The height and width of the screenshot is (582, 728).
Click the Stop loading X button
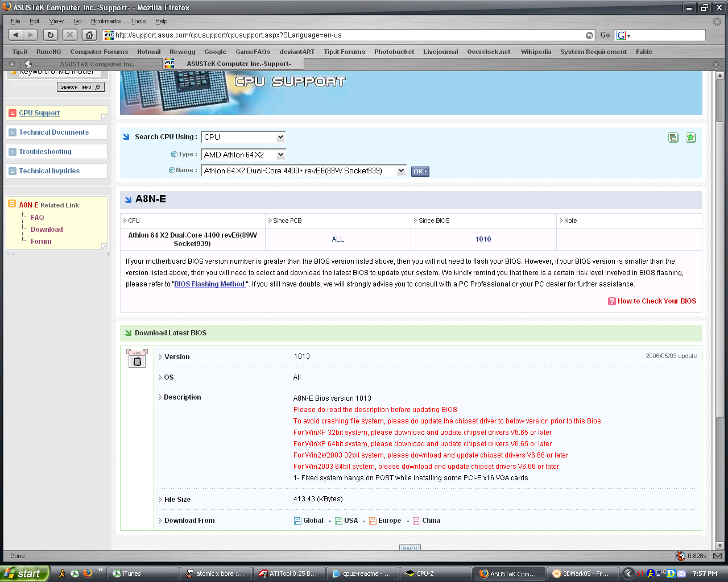70,35
